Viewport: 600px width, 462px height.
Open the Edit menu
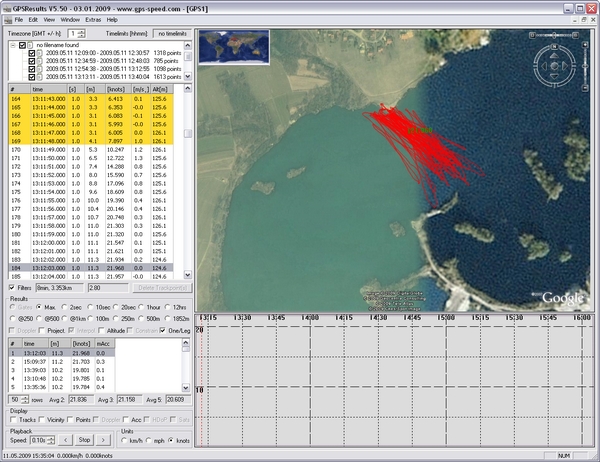(33, 20)
